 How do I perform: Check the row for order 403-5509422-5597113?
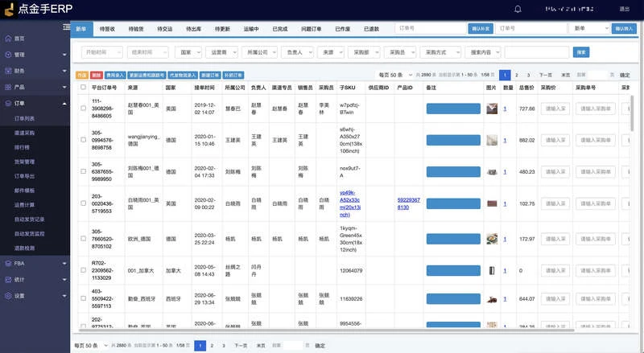[x=84, y=298]
